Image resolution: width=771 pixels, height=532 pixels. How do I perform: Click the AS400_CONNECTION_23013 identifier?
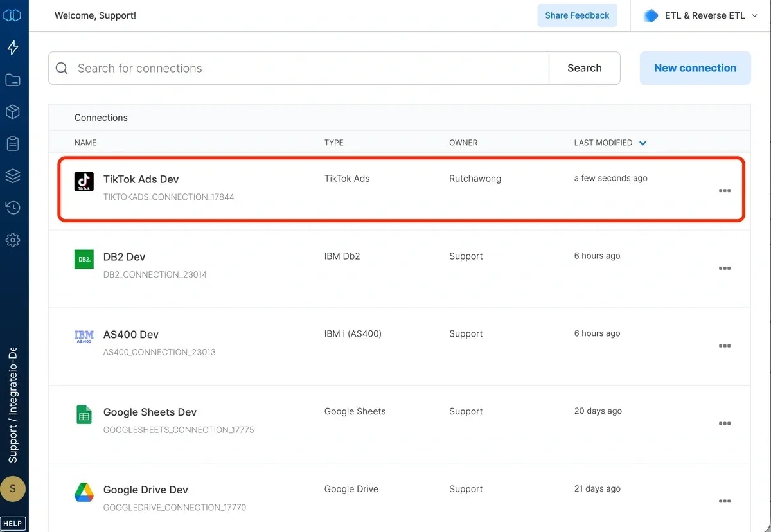159,353
